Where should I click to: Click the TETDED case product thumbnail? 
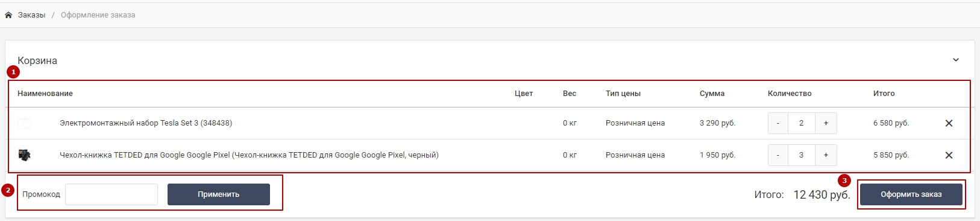tap(24, 155)
